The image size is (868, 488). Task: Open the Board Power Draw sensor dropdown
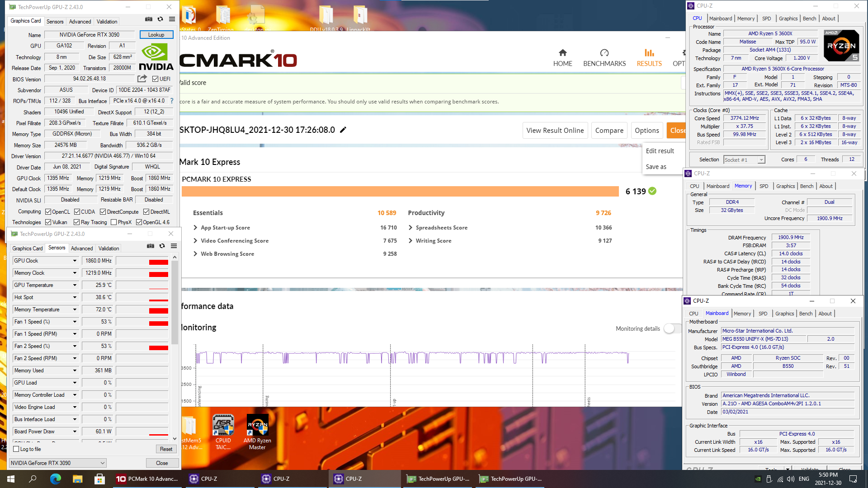click(x=75, y=432)
